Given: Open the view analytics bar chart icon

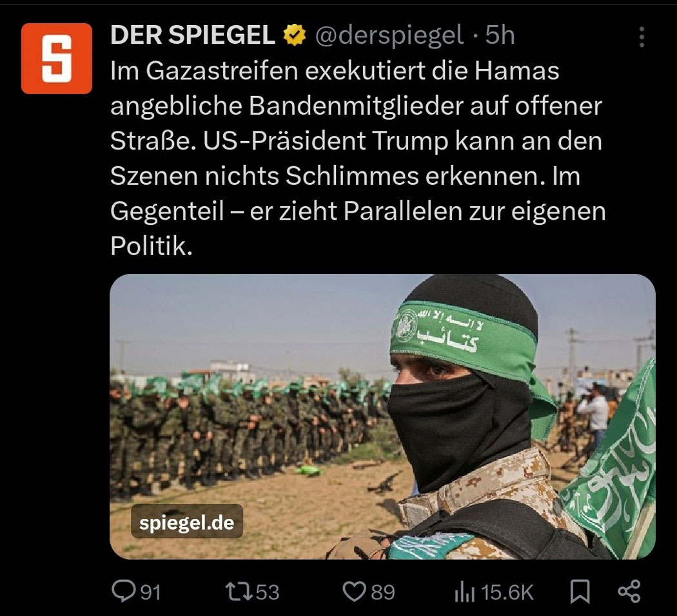Looking at the screenshot, I should pyautogui.click(x=465, y=592).
